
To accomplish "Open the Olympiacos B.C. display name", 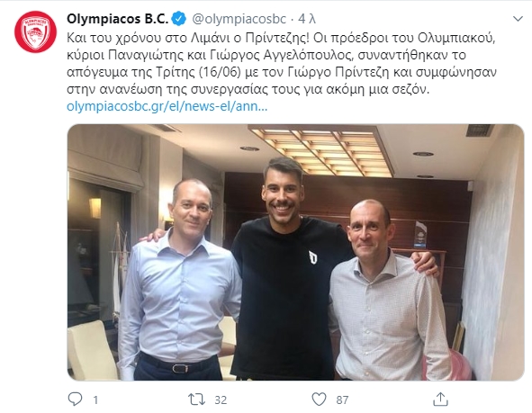I will tap(117, 19).
